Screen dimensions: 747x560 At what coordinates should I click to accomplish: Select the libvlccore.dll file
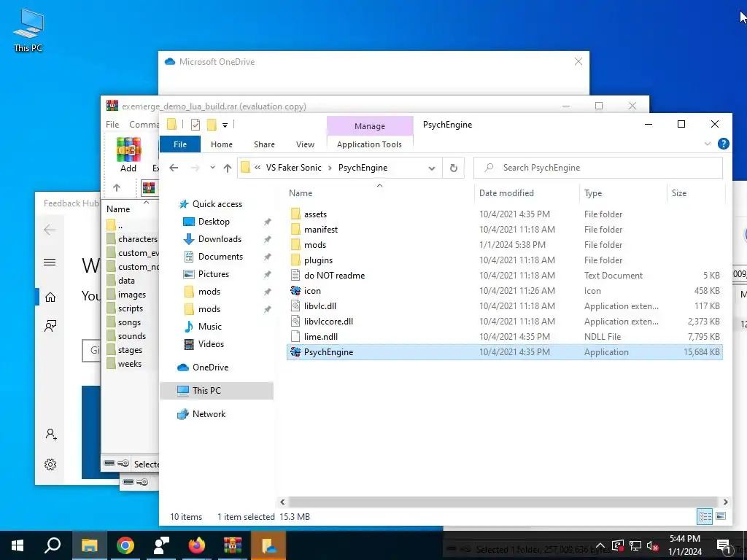(328, 322)
